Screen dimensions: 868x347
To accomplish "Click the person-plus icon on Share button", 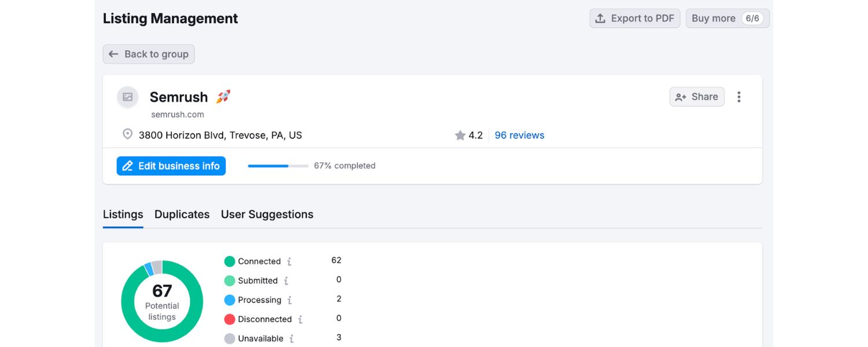I will 681,97.
